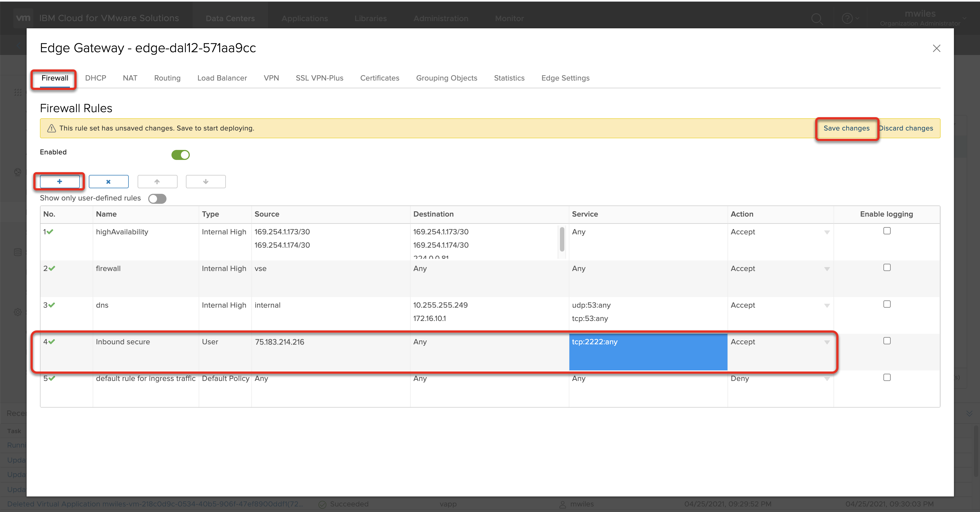Open Action dropdown for dns rule
Image resolution: width=980 pixels, height=512 pixels.
(x=827, y=306)
